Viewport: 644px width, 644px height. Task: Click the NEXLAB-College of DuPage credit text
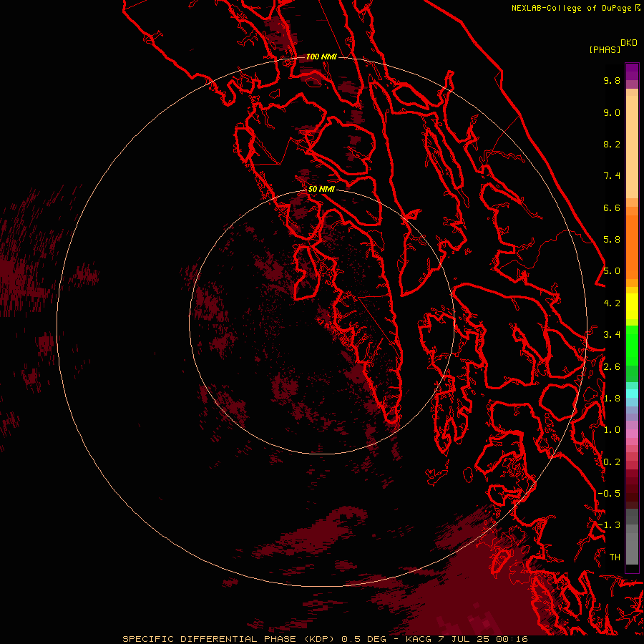[x=573, y=8]
